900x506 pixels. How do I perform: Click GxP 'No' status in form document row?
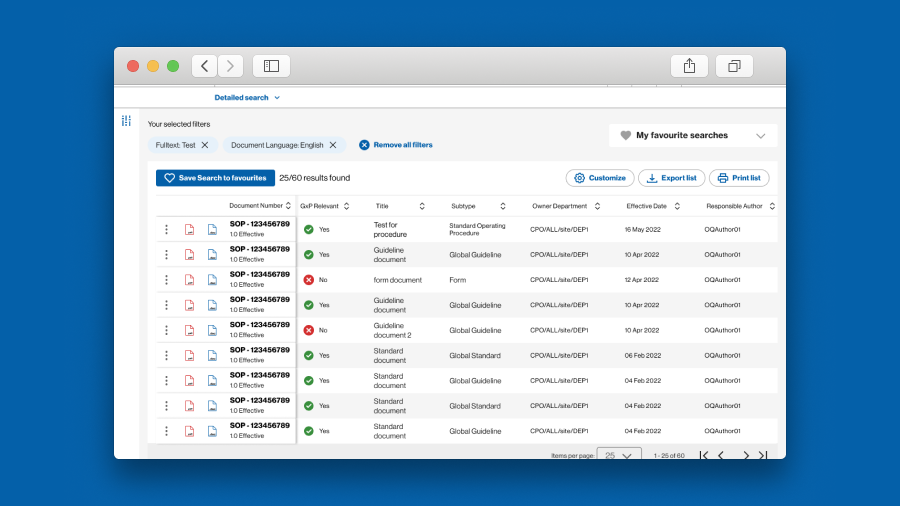click(x=316, y=280)
